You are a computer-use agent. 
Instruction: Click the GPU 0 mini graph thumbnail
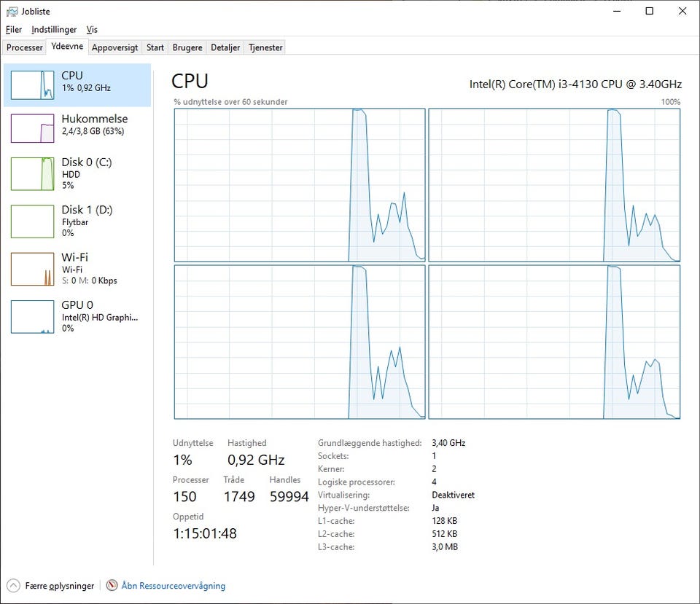[x=32, y=317]
